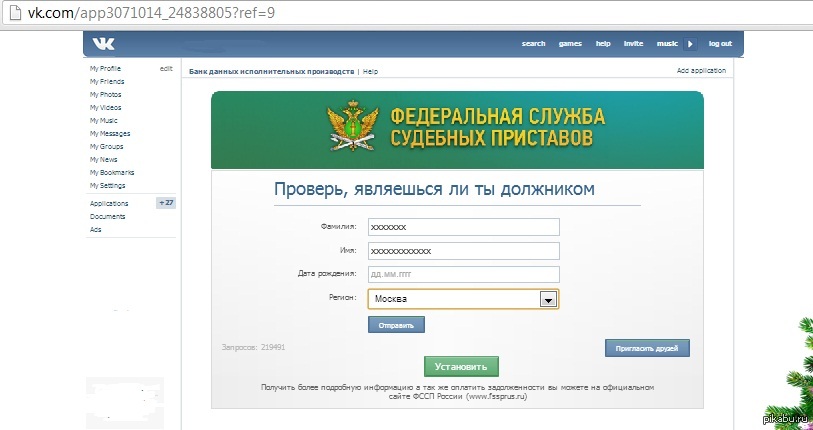This screenshot has height=430, width=813.
Task: Click the Отправить button
Action: click(396, 325)
